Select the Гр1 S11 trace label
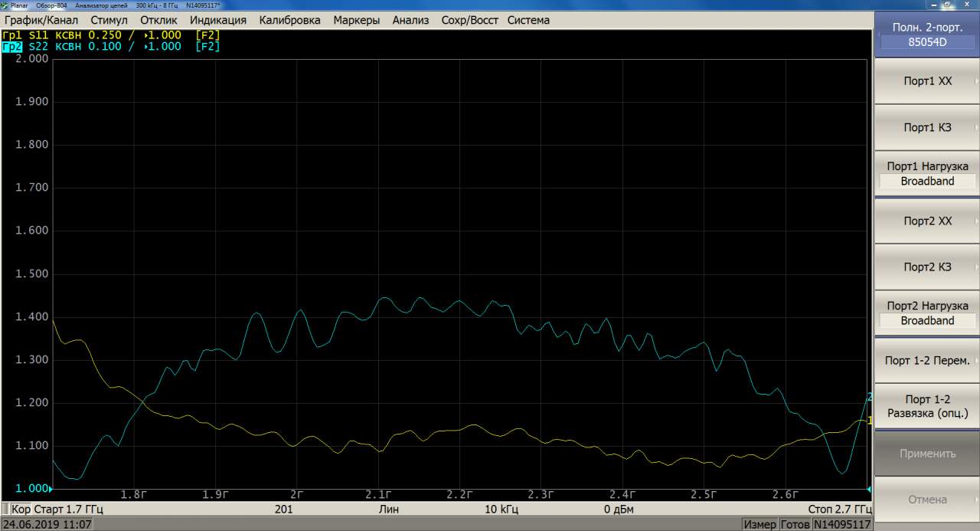 (25, 35)
